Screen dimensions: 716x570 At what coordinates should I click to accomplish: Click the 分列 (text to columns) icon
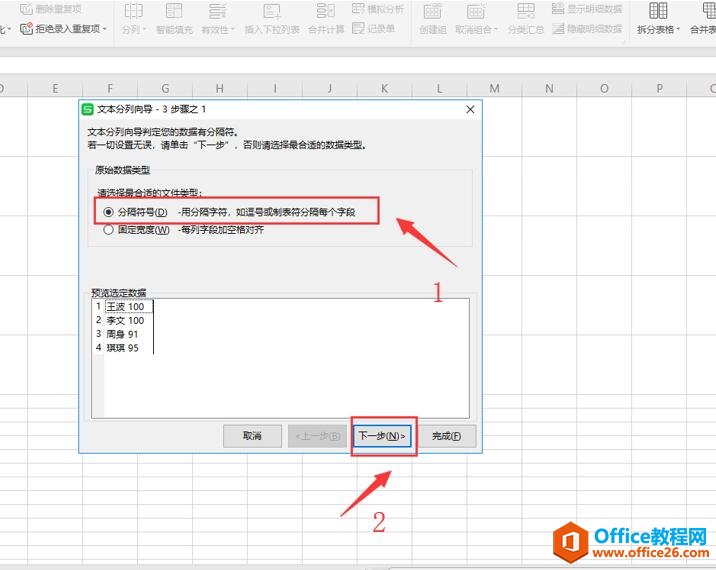pos(133,11)
